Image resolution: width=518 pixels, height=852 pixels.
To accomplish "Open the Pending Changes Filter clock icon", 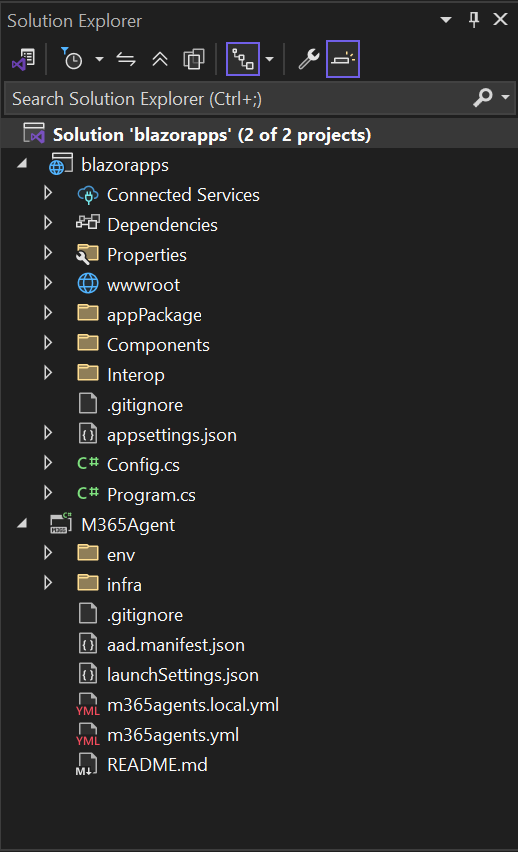I will (x=72, y=59).
